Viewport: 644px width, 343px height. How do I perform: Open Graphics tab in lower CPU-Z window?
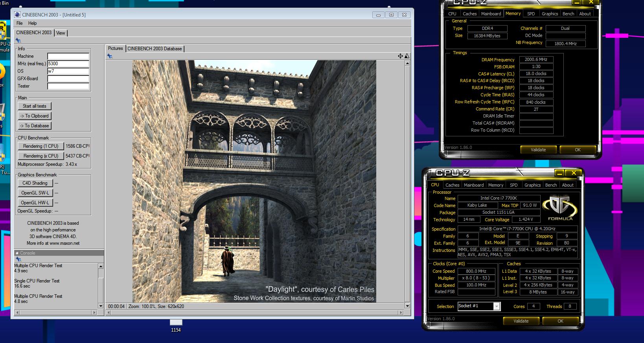(533, 185)
